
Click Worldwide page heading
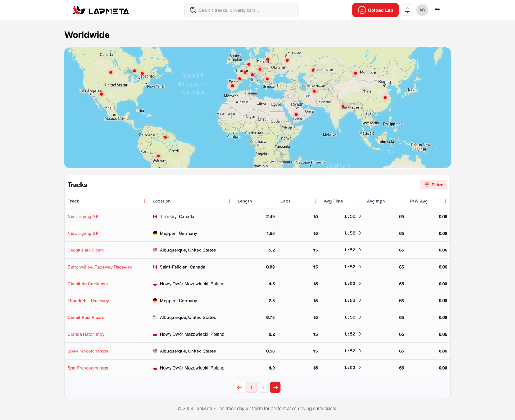click(x=87, y=35)
